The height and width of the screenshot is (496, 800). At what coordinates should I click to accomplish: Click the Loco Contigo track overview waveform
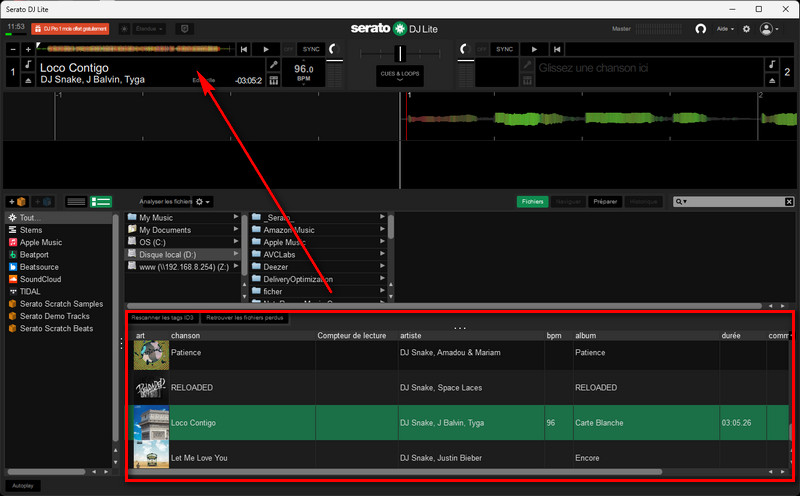tap(134, 49)
